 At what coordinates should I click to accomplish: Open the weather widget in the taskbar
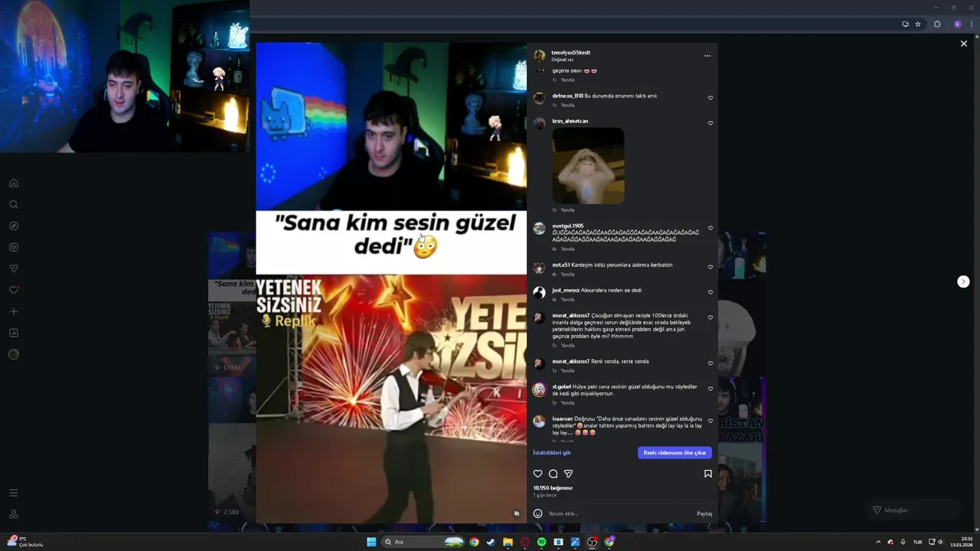pos(26,542)
